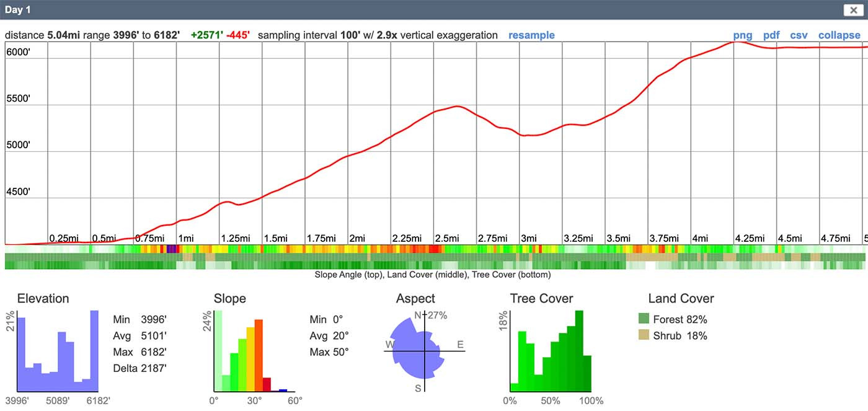Click the Shrub land cover swatch
The height and width of the screenshot is (411, 868).
coord(644,335)
